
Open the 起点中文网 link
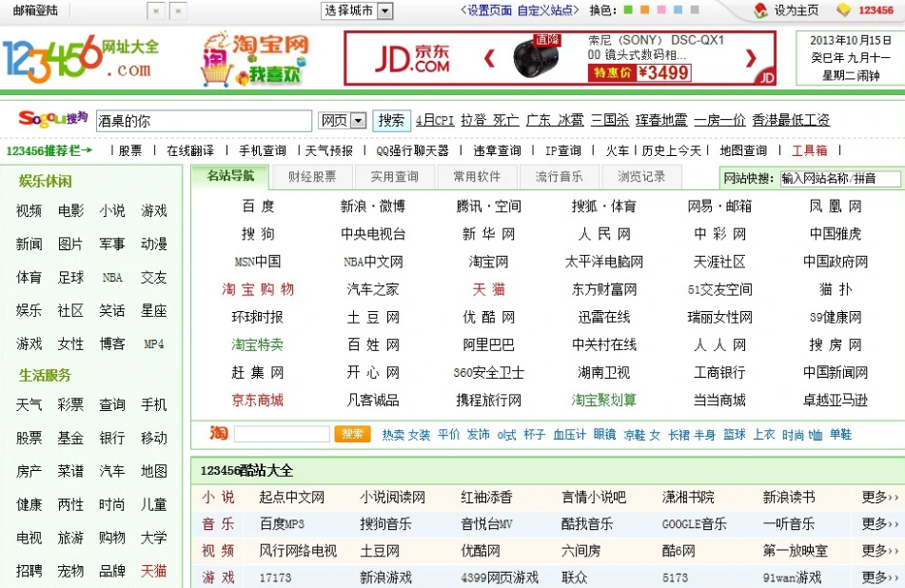point(291,497)
